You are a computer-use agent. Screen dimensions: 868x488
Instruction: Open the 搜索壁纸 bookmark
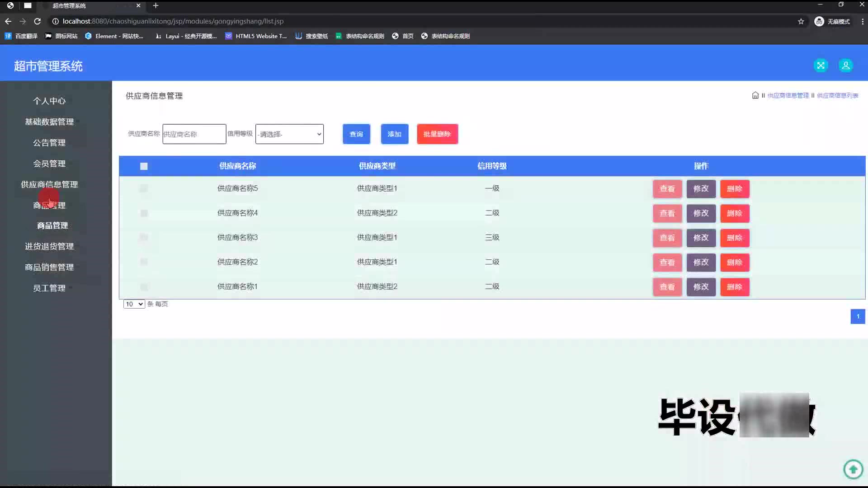[x=311, y=36]
